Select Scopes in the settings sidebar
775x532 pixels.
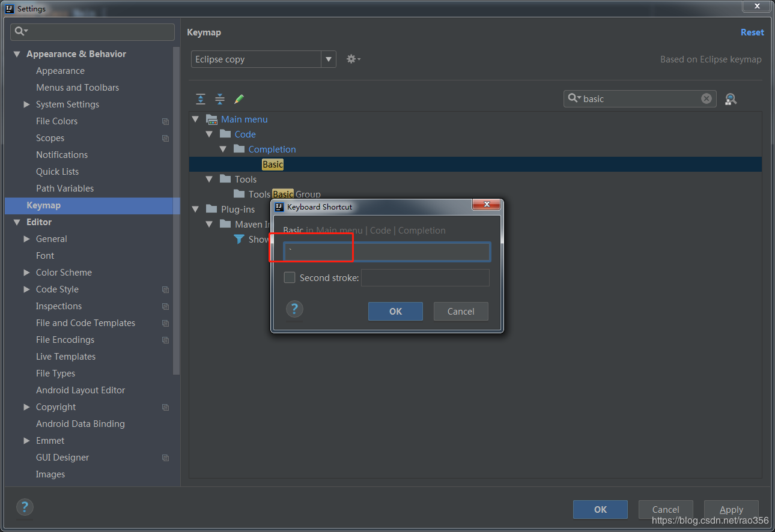point(50,138)
